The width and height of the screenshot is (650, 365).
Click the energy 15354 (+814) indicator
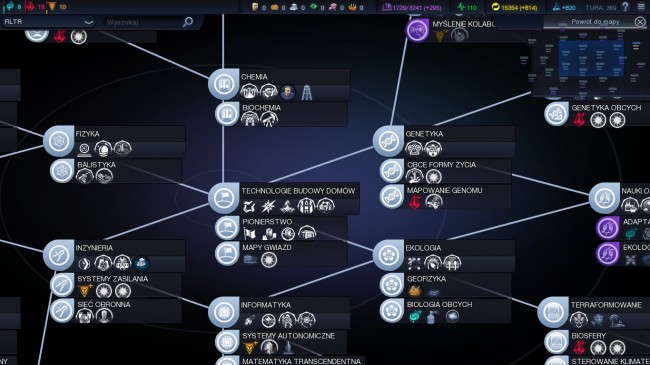(514, 7)
